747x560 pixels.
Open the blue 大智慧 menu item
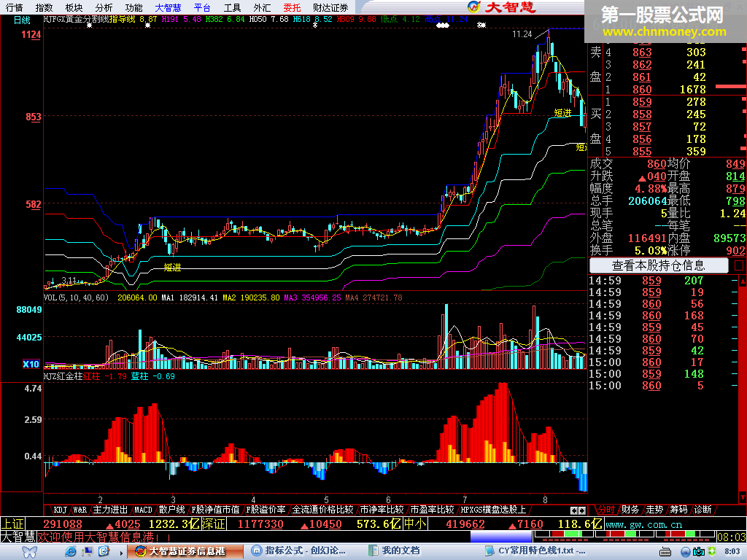pos(169,7)
